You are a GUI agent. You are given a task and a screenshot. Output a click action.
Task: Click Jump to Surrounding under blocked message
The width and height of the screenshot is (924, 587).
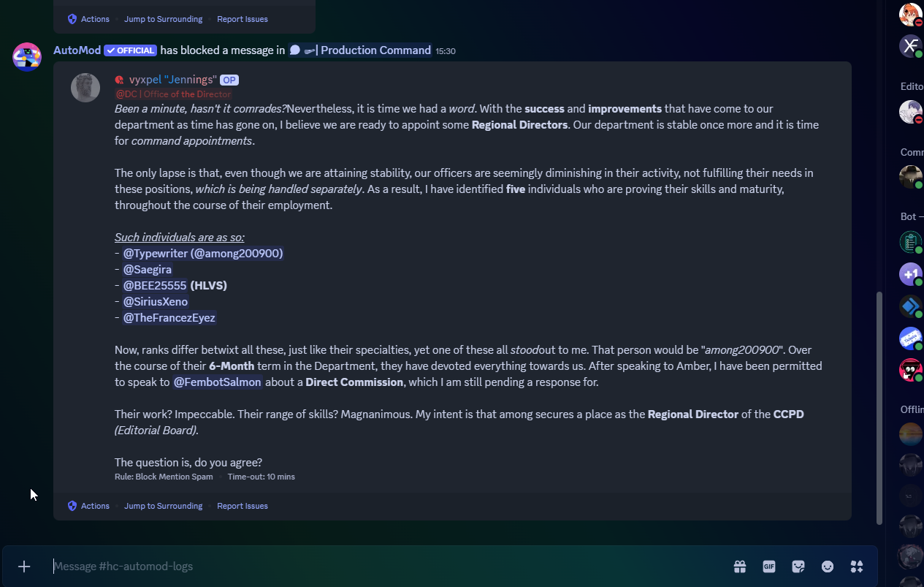163,506
